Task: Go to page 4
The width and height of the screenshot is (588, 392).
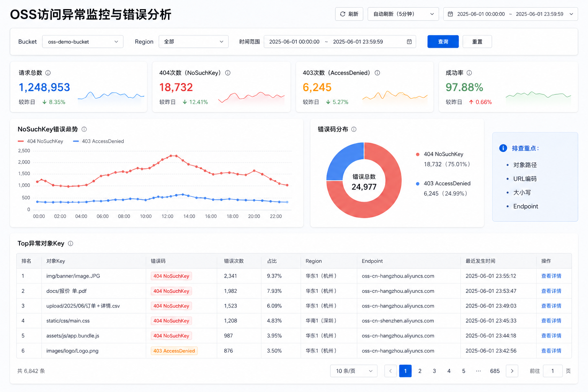Action: click(x=449, y=371)
